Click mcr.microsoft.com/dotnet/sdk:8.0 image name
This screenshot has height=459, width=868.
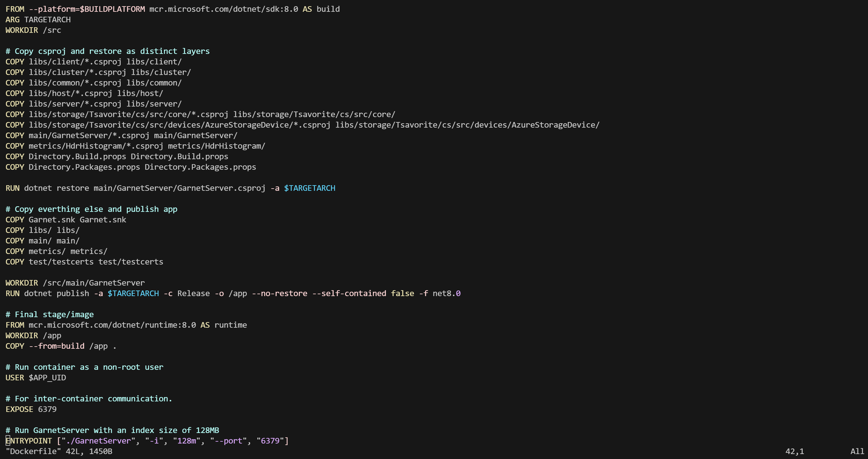224,9
